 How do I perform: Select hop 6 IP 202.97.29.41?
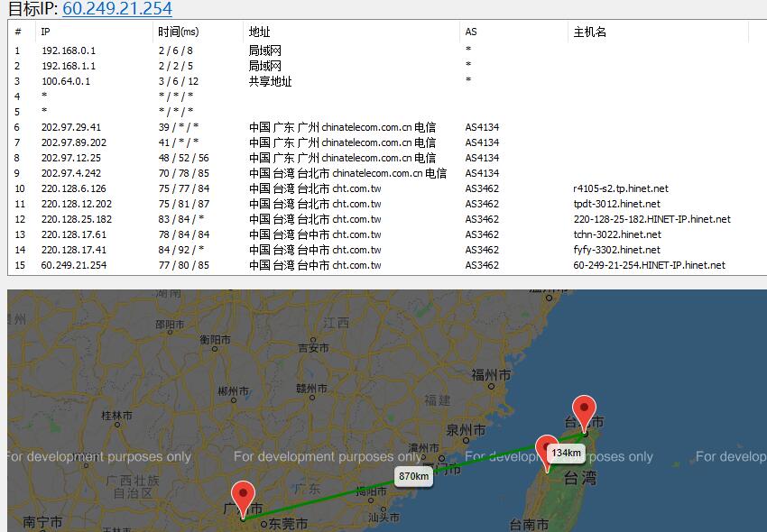pyautogui.click(x=71, y=127)
